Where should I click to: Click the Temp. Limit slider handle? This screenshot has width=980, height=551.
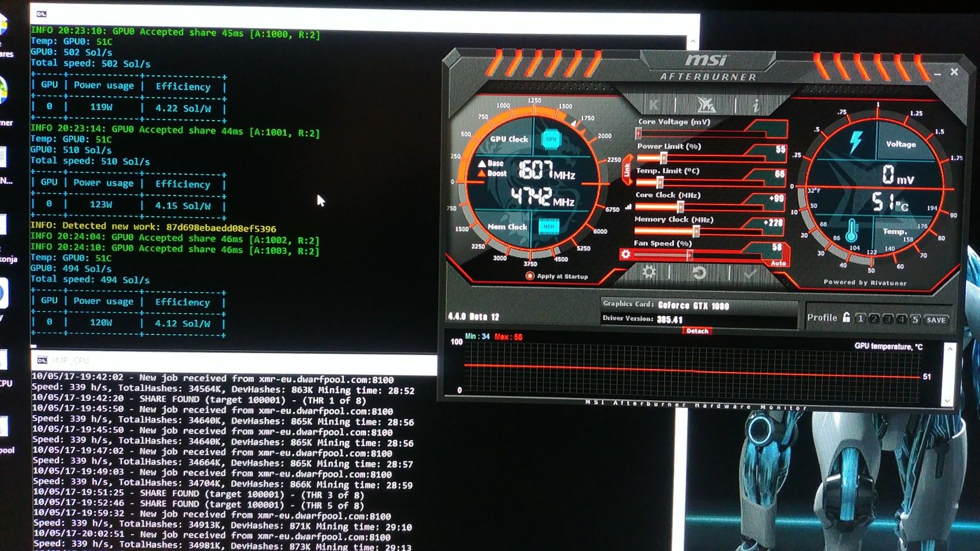659,182
